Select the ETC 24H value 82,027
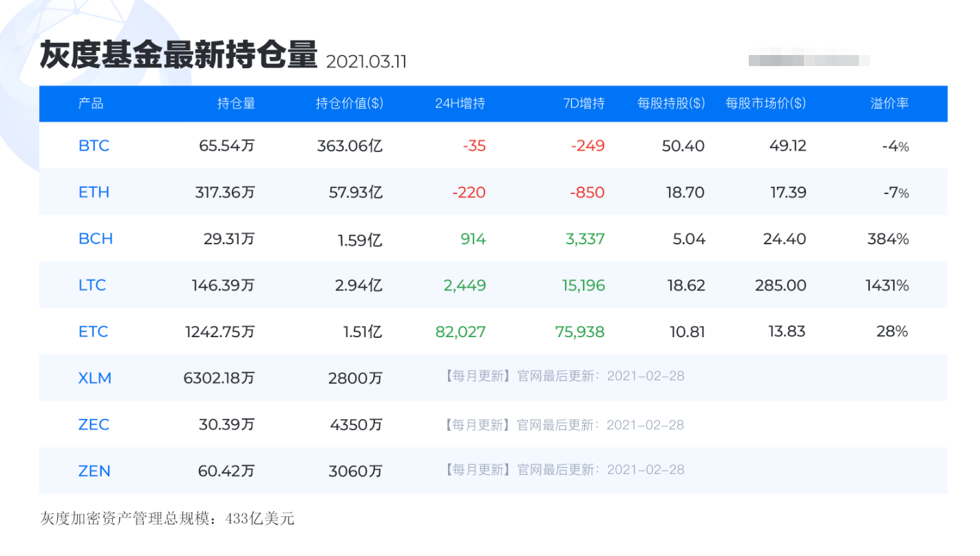The height and width of the screenshot is (556, 980). click(460, 332)
